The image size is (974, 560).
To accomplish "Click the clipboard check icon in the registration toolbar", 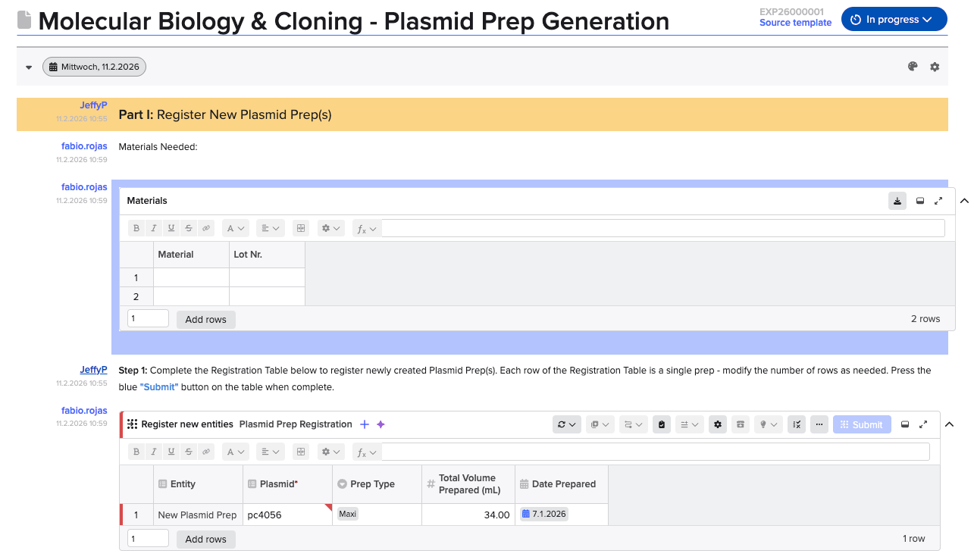I will click(662, 424).
